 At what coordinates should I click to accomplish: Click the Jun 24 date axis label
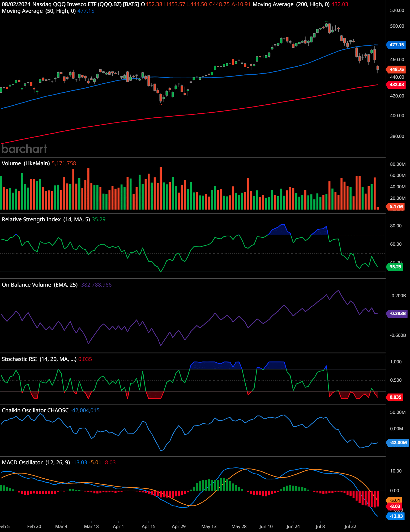tap(293, 526)
